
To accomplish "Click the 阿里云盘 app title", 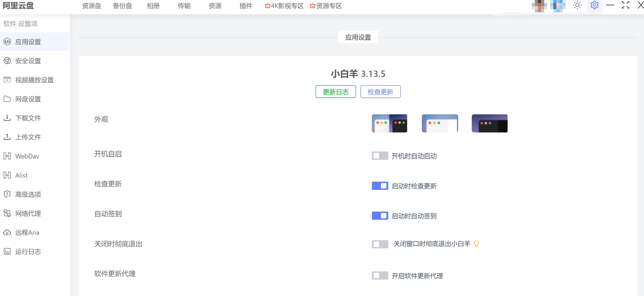I will (x=18, y=5).
